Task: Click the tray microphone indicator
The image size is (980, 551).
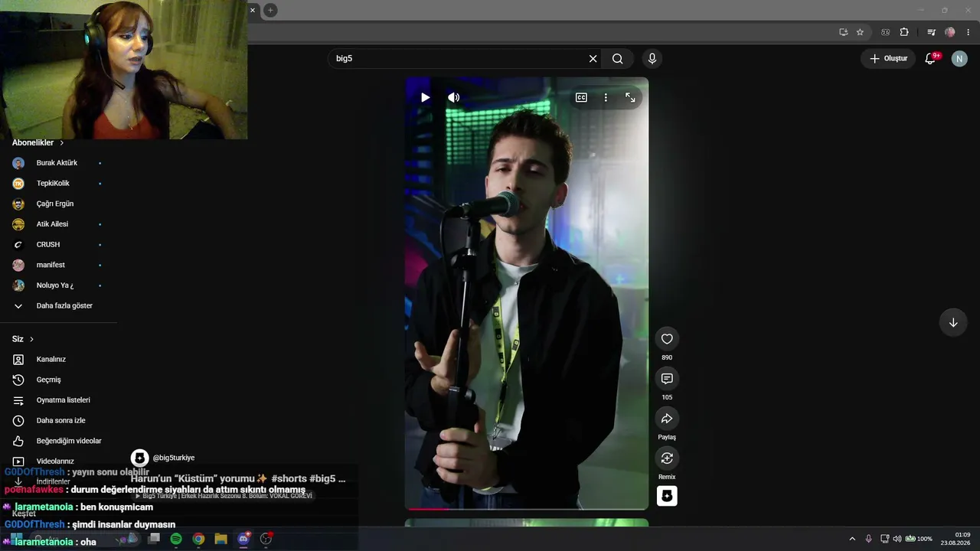Action: point(868,539)
